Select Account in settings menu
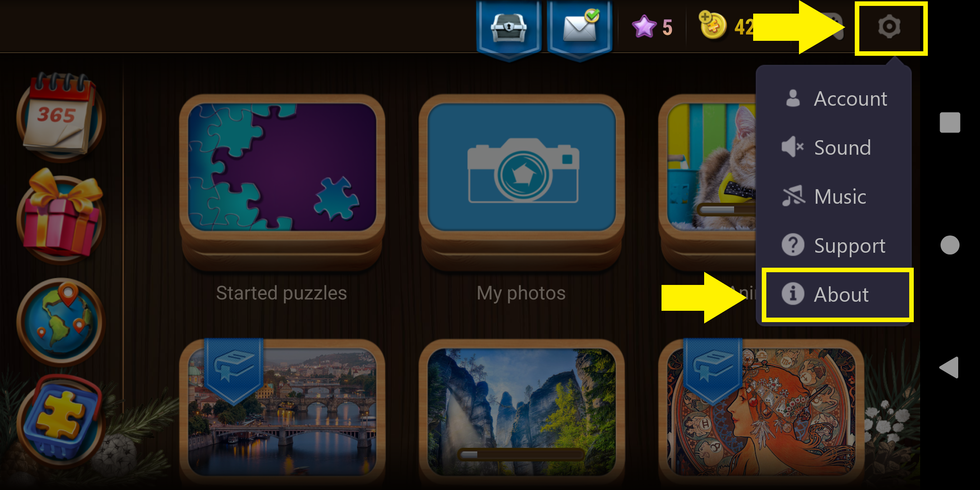Viewport: 980px width, 490px height. tap(835, 98)
